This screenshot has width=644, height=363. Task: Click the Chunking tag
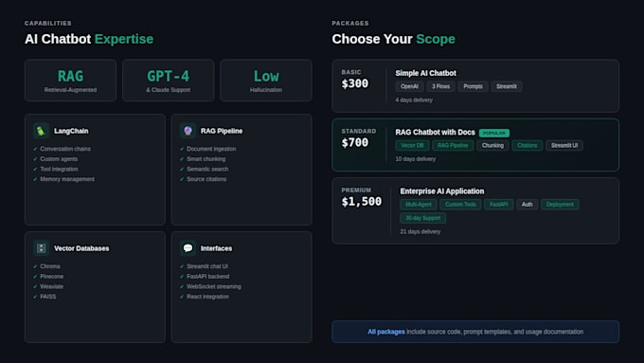[492, 146]
